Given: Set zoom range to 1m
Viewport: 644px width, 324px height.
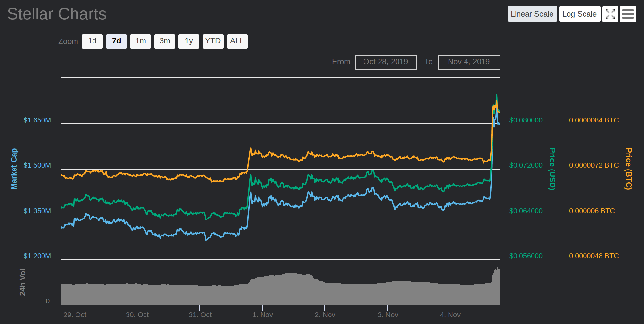Looking at the screenshot, I should pos(141,41).
